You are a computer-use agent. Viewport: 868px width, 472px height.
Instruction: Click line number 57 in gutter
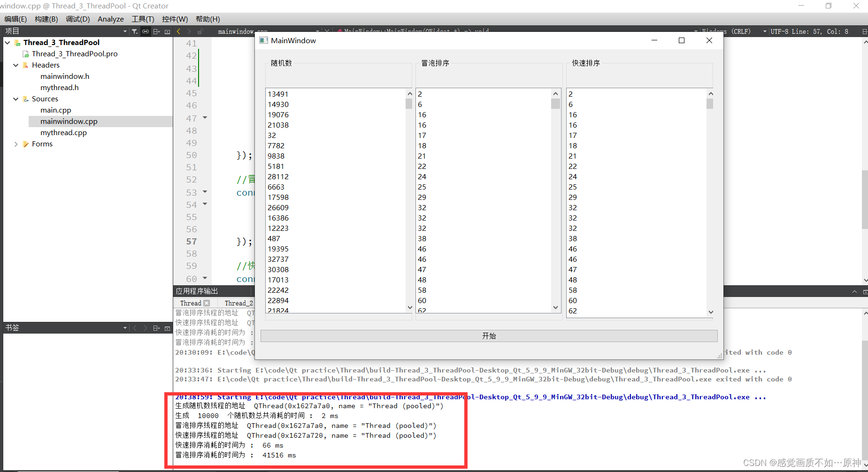click(x=192, y=242)
